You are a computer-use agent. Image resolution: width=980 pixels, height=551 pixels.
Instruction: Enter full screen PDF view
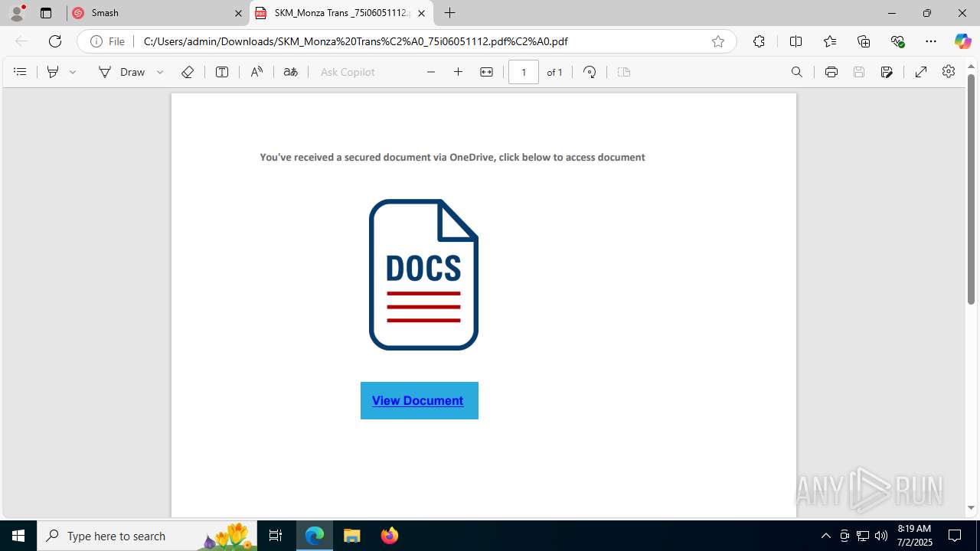point(921,72)
